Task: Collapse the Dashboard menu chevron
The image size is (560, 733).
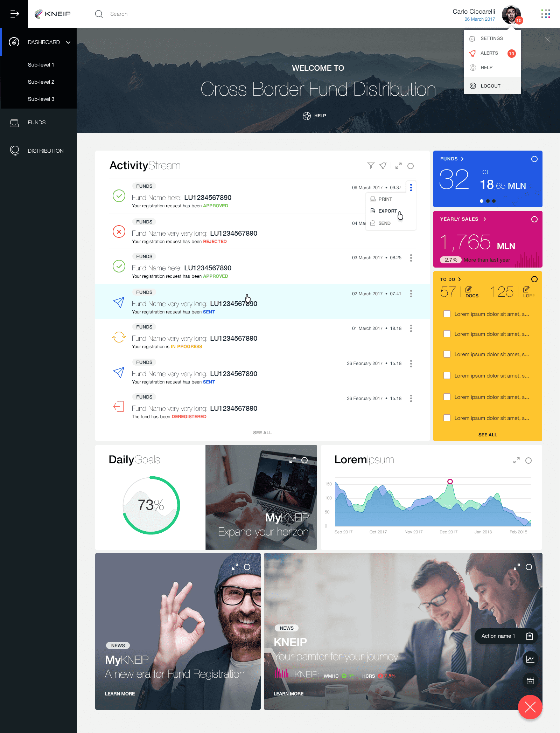Action: click(x=68, y=42)
